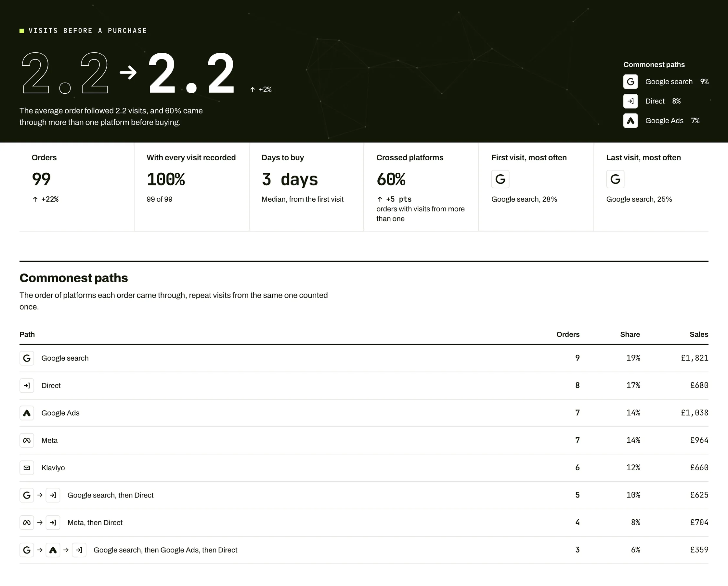
Task: Click the Google icon in 'Google search, then Direct' row
Action: 27,495
